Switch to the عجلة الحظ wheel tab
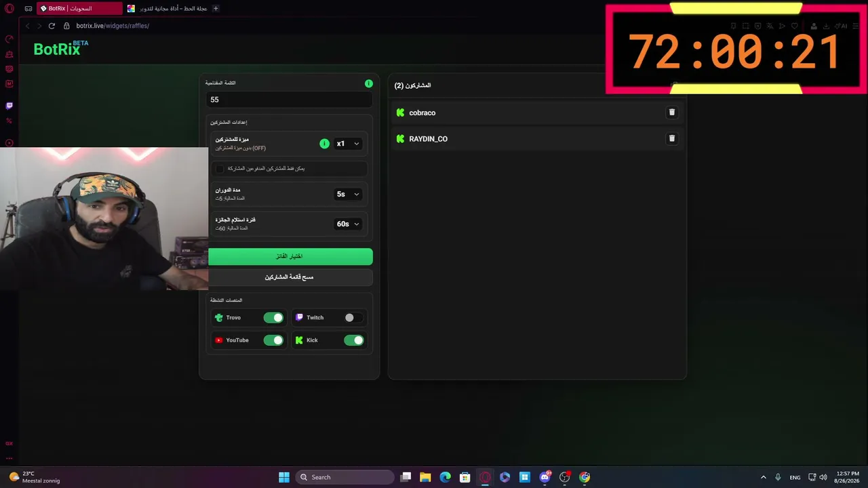The image size is (868, 488). [167, 9]
